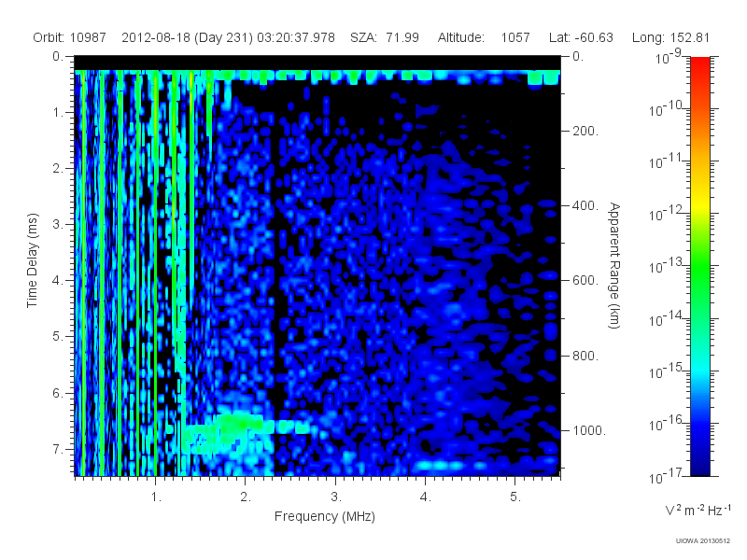Click the yellow region of the color bar

[699, 203]
